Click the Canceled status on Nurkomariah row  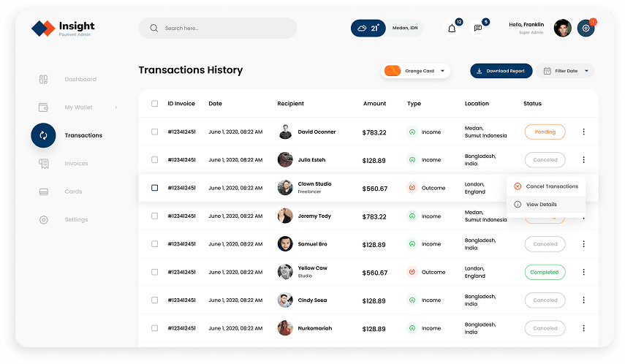(x=545, y=328)
